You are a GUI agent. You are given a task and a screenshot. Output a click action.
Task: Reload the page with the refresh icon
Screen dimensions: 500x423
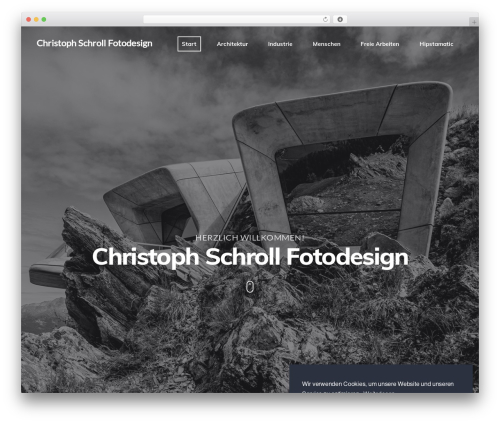tap(325, 19)
